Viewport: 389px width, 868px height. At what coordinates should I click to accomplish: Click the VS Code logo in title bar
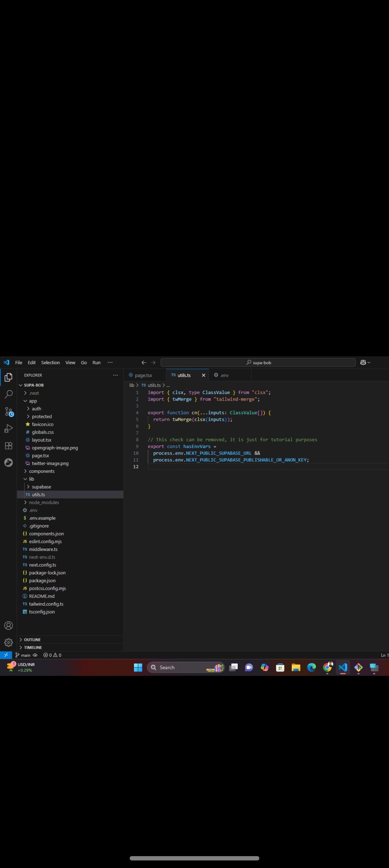pyautogui.click(x=6, y=362)
